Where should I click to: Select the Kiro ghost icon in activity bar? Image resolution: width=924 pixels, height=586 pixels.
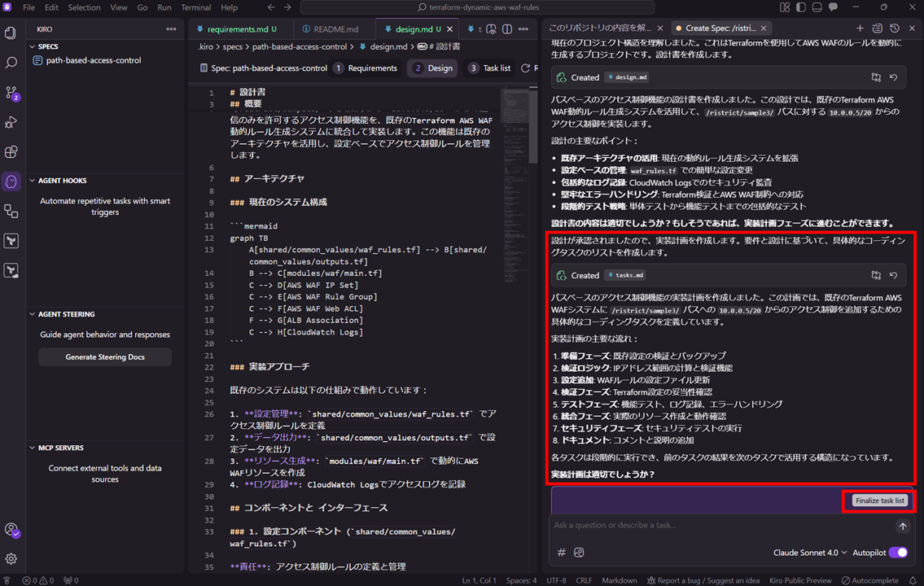coord(11,182)
